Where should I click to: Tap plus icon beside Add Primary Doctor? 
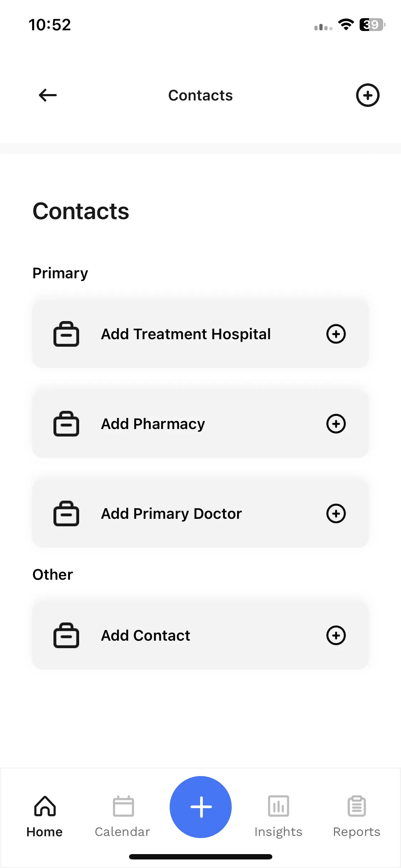tap(336, 513)
